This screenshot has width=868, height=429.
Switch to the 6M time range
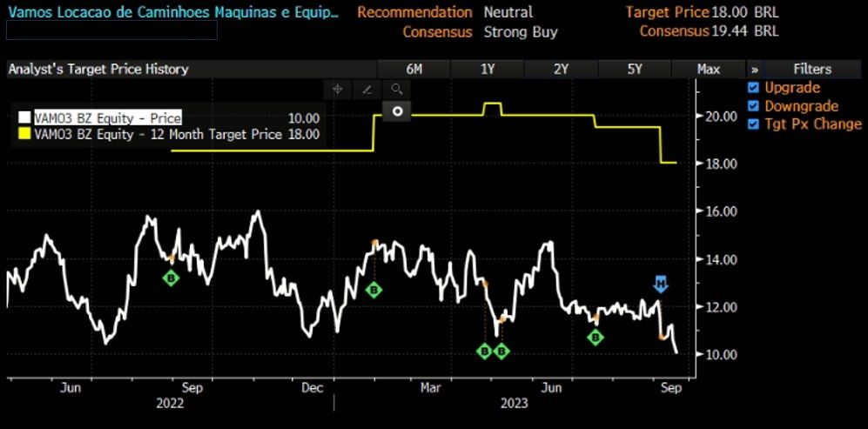[x=414, y=69]
